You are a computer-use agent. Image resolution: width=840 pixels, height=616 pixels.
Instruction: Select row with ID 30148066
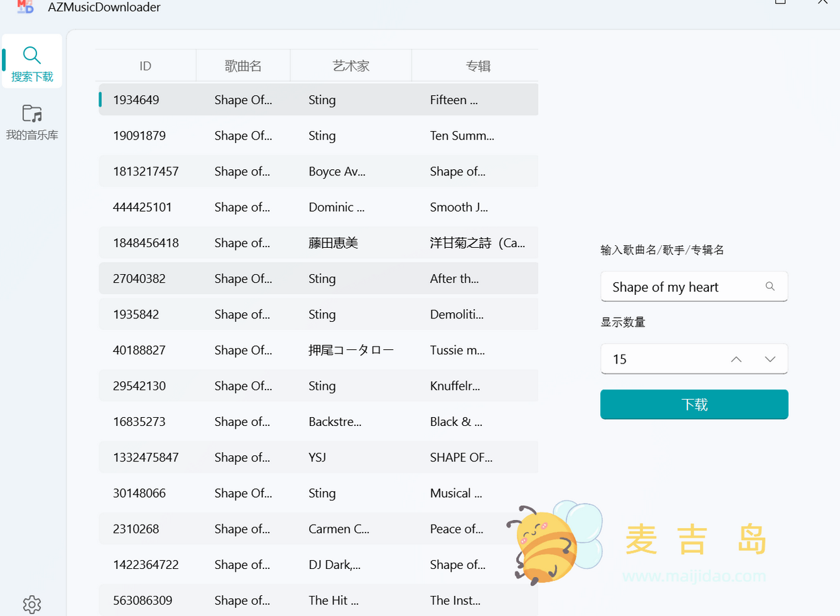coord(319,493)
